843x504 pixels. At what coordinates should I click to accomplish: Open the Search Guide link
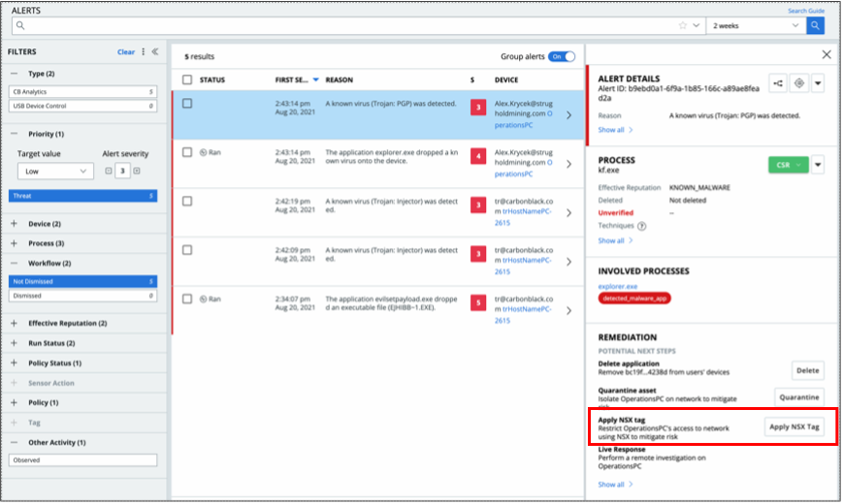(806, 11)
